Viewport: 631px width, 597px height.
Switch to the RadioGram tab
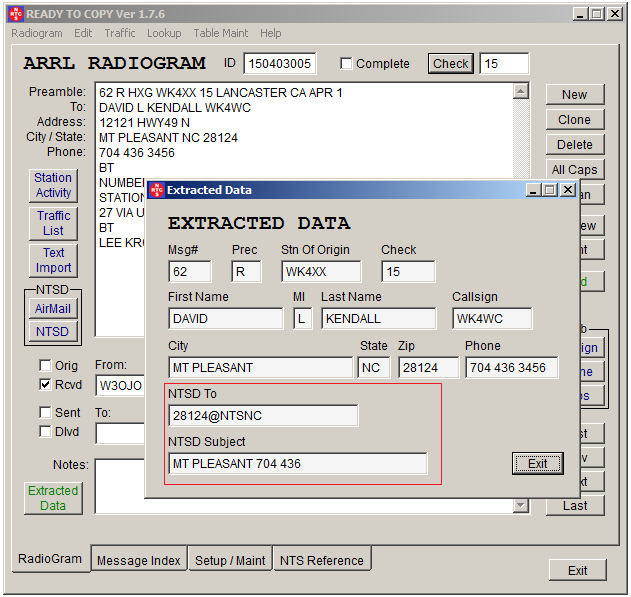(x=50, y=558)
